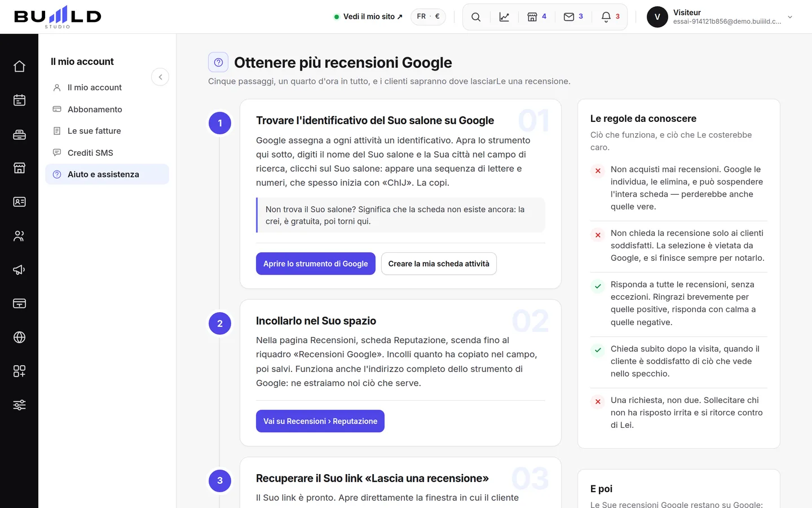Click the cash register icon in sidebar
This screenshot has width=812, height=508.
pyautogui.click(x=19, y=134)
